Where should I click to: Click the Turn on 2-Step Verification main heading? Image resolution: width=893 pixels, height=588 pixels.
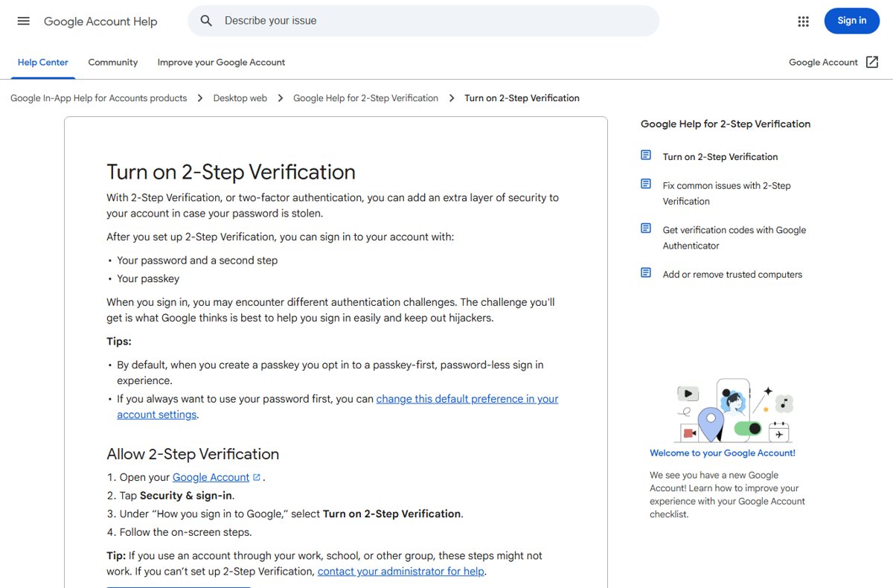[x=231, y=172]
